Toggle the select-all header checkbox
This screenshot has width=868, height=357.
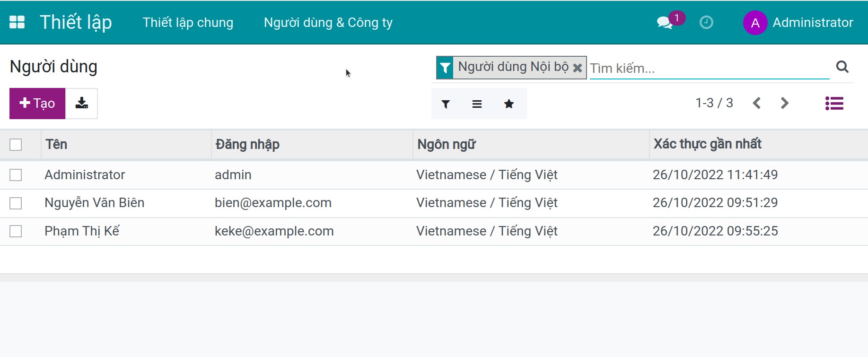[16, 145]
